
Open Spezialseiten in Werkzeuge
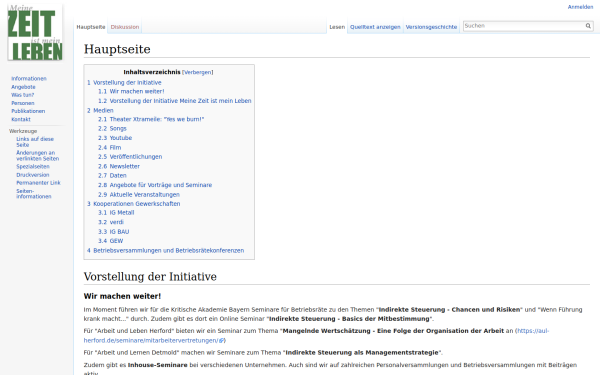33,166
